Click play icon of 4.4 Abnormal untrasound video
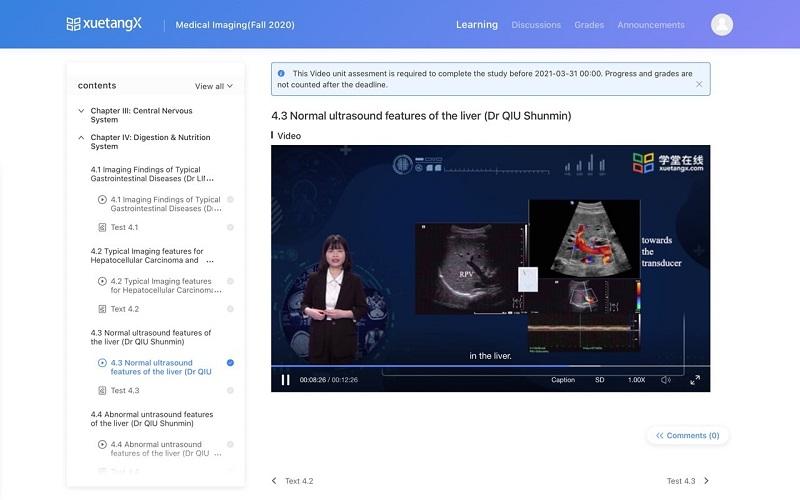 pos(102,444)
